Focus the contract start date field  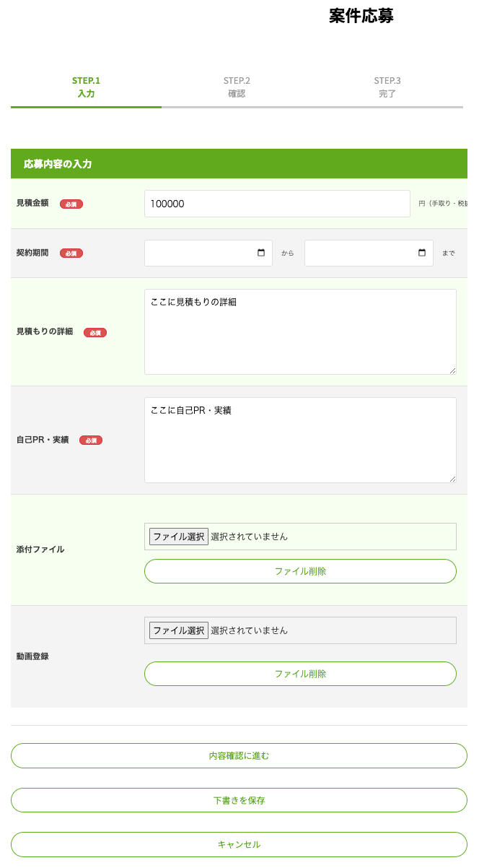click(198, 253)
